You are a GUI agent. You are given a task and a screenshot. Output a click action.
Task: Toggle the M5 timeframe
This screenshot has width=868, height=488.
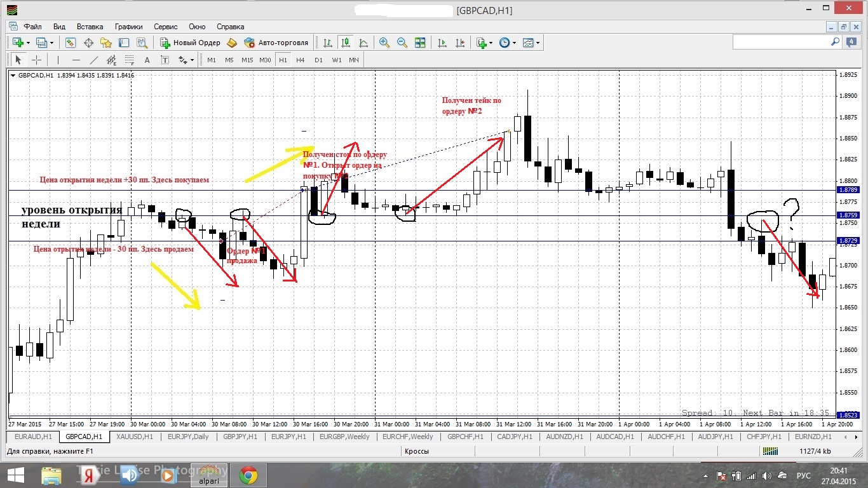229,60
